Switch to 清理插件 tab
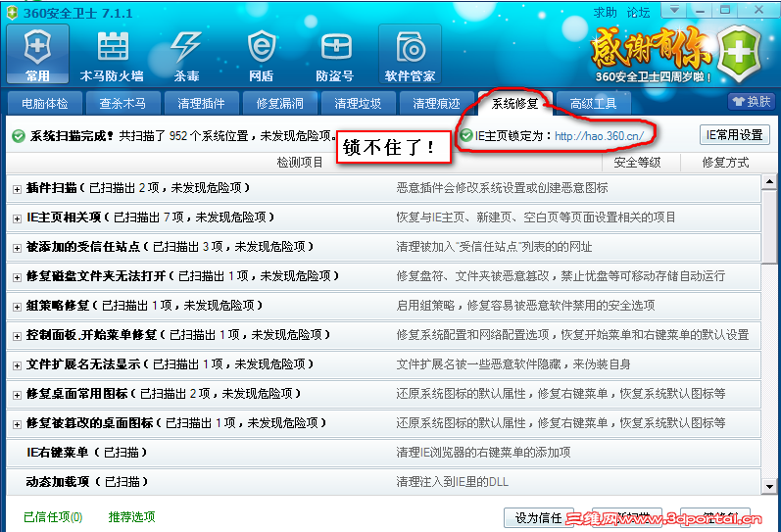This screenshot has height=532, width=781. 201,103
